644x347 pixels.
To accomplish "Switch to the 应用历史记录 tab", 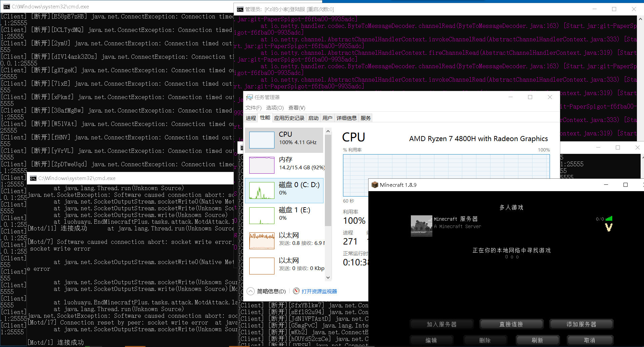I will pos(289,118).
